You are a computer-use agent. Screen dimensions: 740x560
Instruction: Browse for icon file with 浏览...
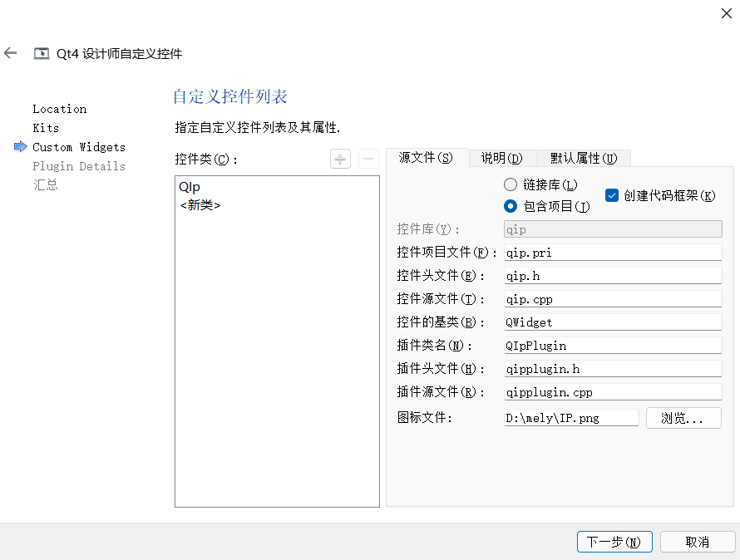pos(683,418)
